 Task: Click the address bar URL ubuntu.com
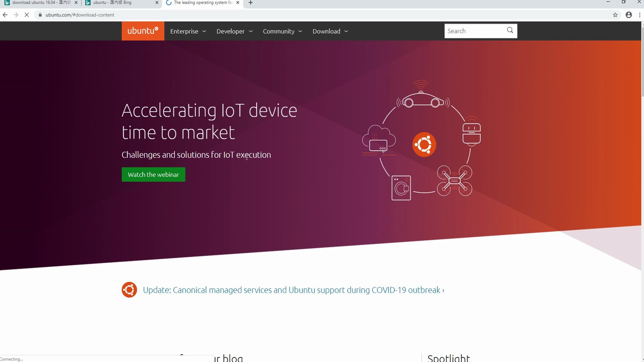[x=80, y=15]
